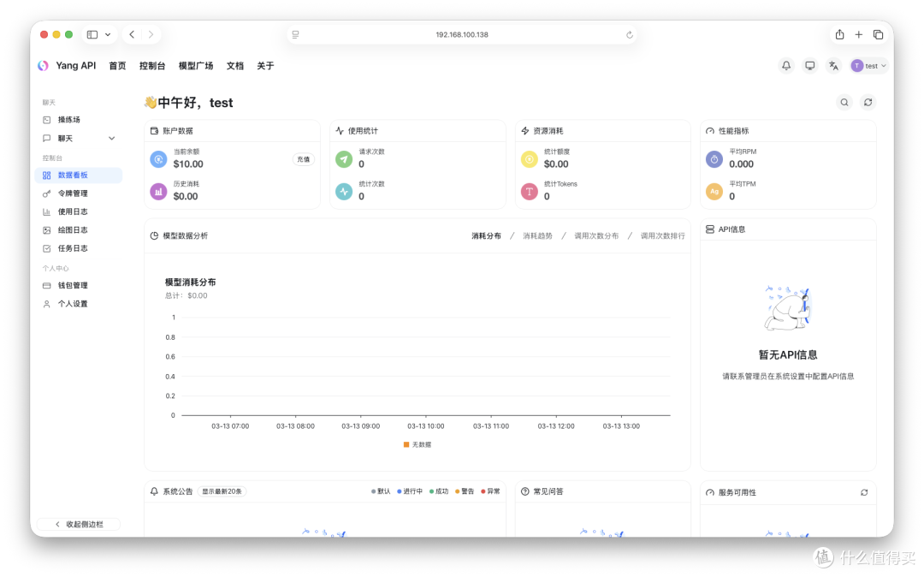Click the Yang API logo icon
924x577 pixels.
point(43,65)
